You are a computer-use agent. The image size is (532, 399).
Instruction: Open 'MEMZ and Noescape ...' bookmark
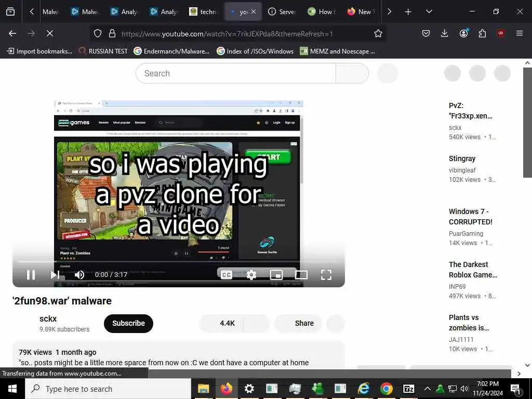pyautogui.click(x=338, y=51)
